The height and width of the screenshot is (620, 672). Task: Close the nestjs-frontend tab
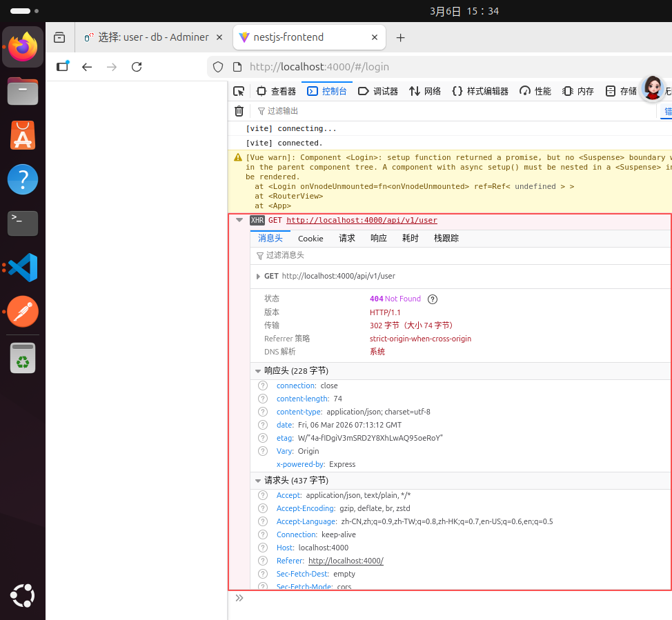pos(375,37)
